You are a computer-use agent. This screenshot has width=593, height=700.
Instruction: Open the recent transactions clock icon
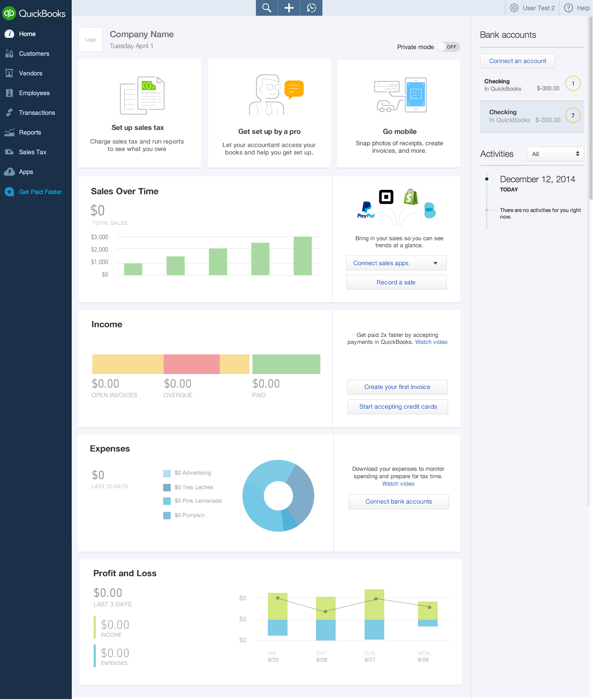pyautogui.click(x=312, y=8)
